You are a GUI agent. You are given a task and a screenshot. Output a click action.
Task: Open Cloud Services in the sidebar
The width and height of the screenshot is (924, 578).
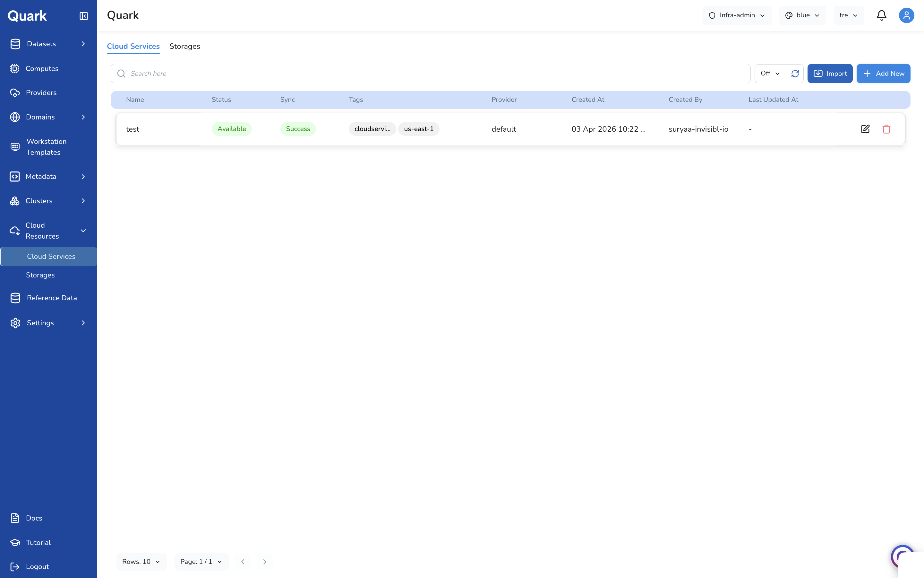coord(49,257)
